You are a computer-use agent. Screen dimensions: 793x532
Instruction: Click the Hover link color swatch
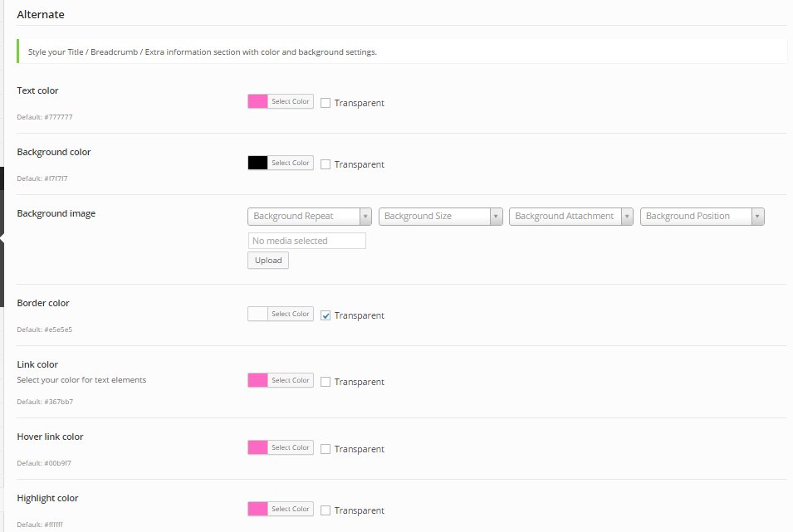(257, 447)
